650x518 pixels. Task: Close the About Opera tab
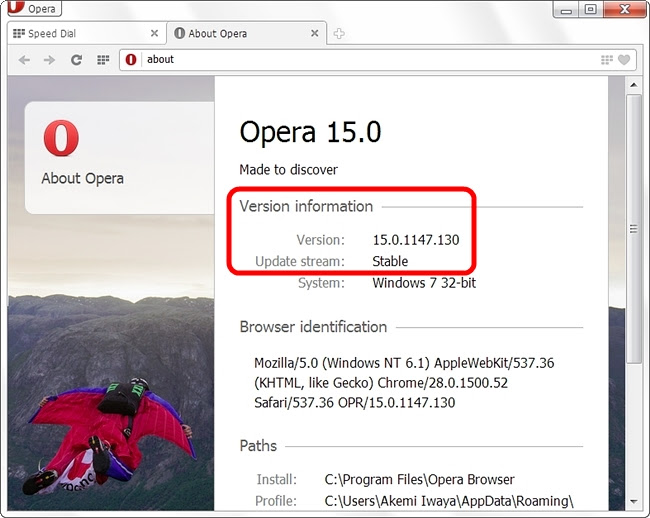315,33
